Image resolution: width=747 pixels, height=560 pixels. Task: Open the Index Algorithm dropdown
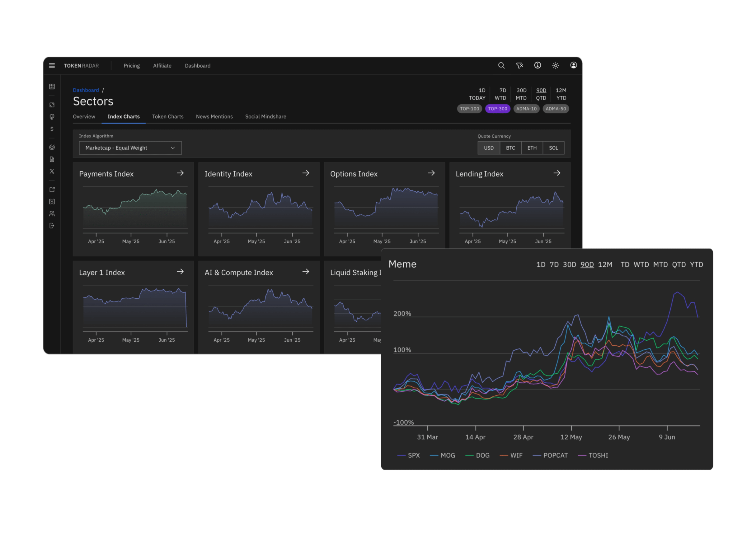pyautogui.click(x=130, y=148)
